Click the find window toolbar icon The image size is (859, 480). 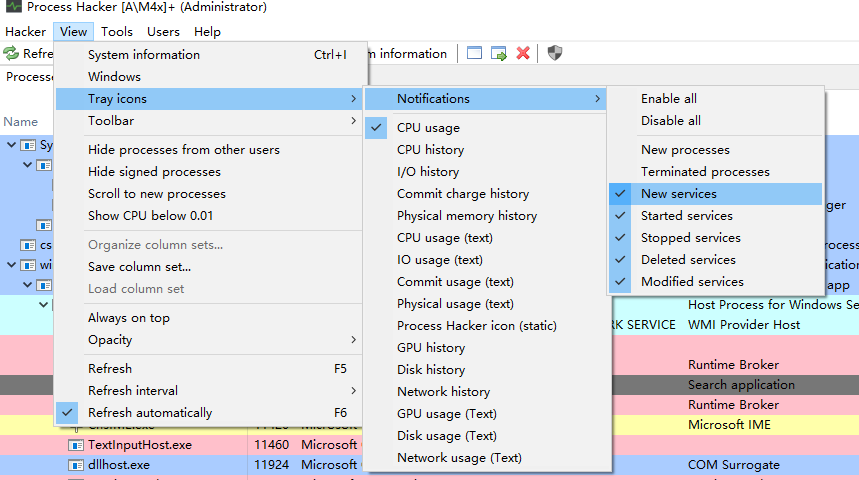[x=474, y=53]
